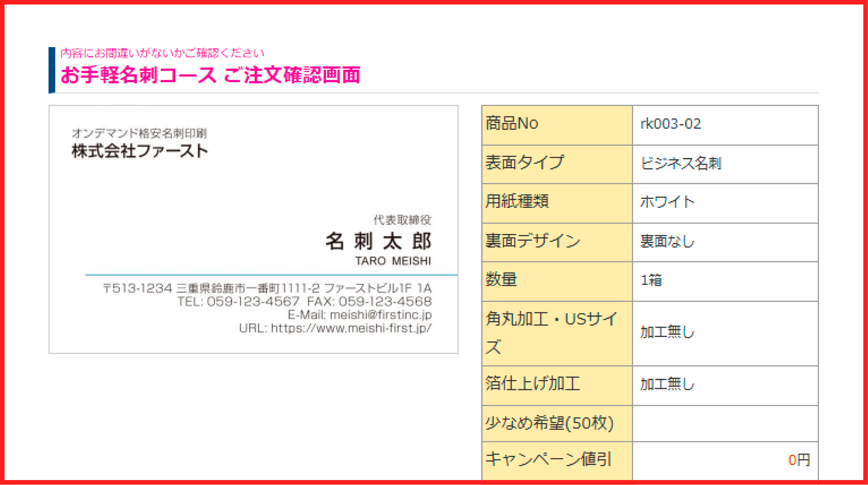Screen dimensions: 868x485
Task: Click the product number rk003-02
Action: tap(670, 124)
